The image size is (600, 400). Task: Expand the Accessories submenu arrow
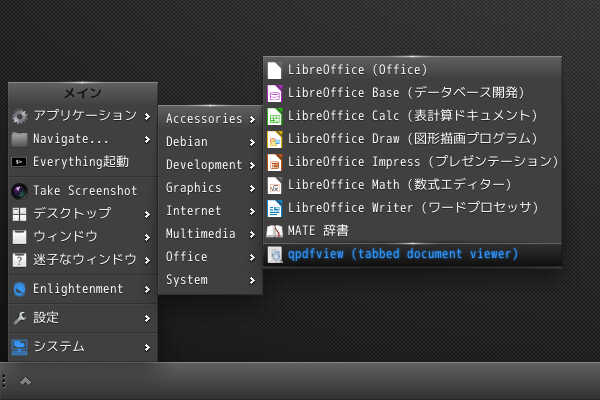point(252,119)
